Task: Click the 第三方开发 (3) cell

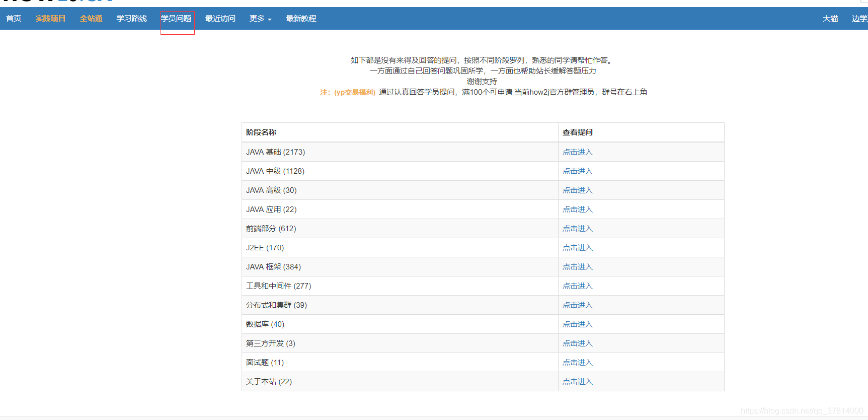Action: point(400,343)
